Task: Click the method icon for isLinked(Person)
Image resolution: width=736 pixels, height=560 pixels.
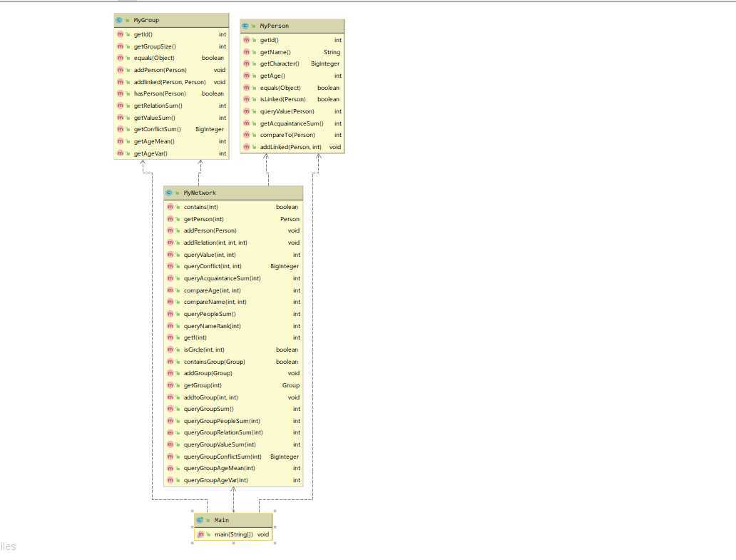Action: tap(247, 99)
